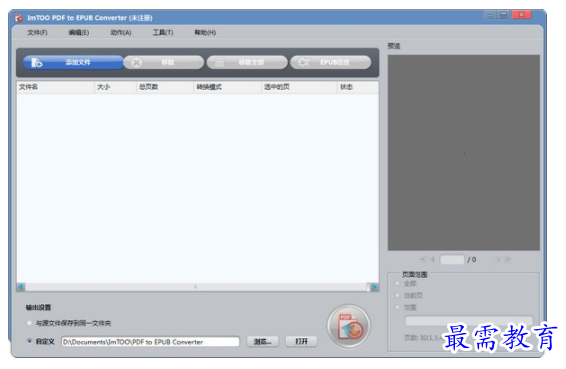Click the output path field with D:\Documents\ImTOO
Viewport: 566px width, 369px height.
(151, 342)
